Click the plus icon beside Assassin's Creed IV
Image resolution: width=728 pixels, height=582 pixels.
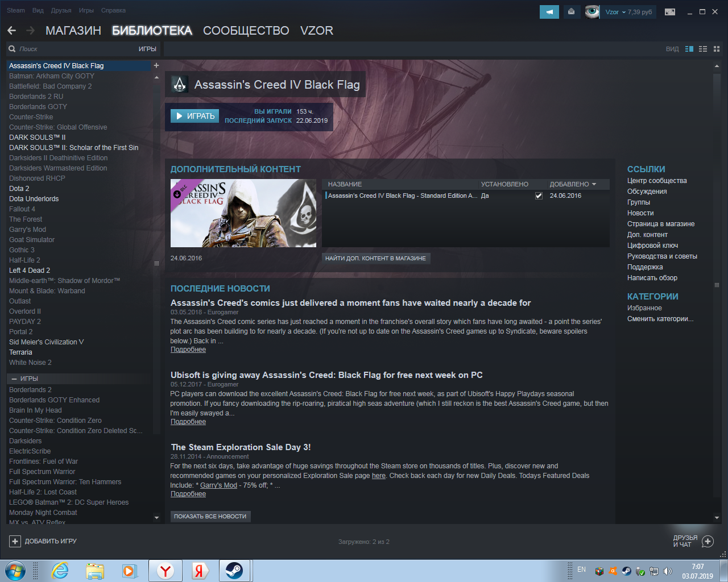[156, 65]
